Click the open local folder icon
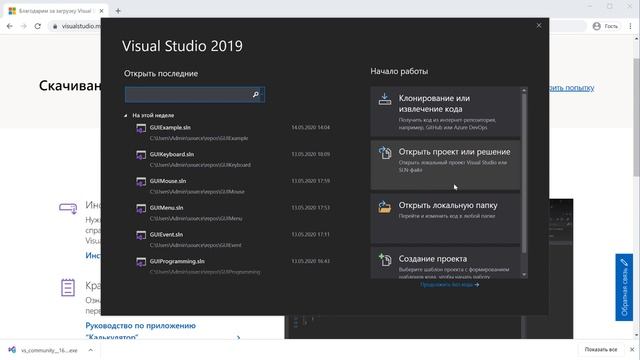 tap(384, 207)
